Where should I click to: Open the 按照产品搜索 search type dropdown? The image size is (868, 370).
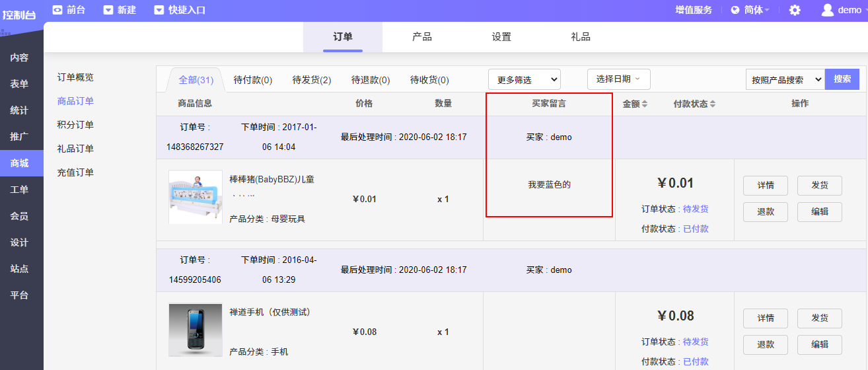point(785,79)
